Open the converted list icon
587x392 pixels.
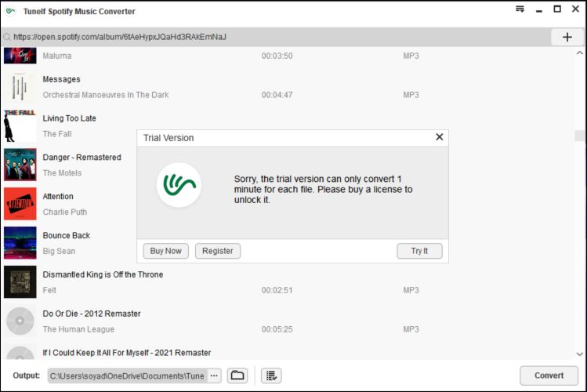coord(271,376)
